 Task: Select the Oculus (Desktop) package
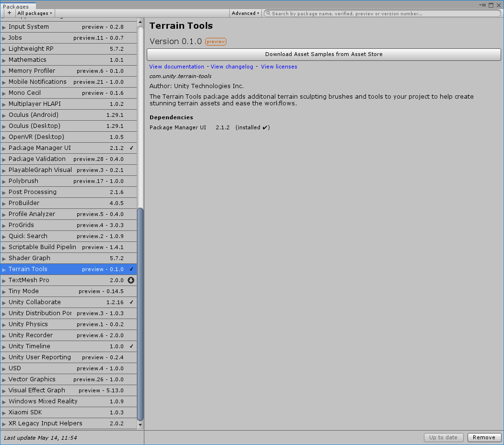click(x=69, y=126)
